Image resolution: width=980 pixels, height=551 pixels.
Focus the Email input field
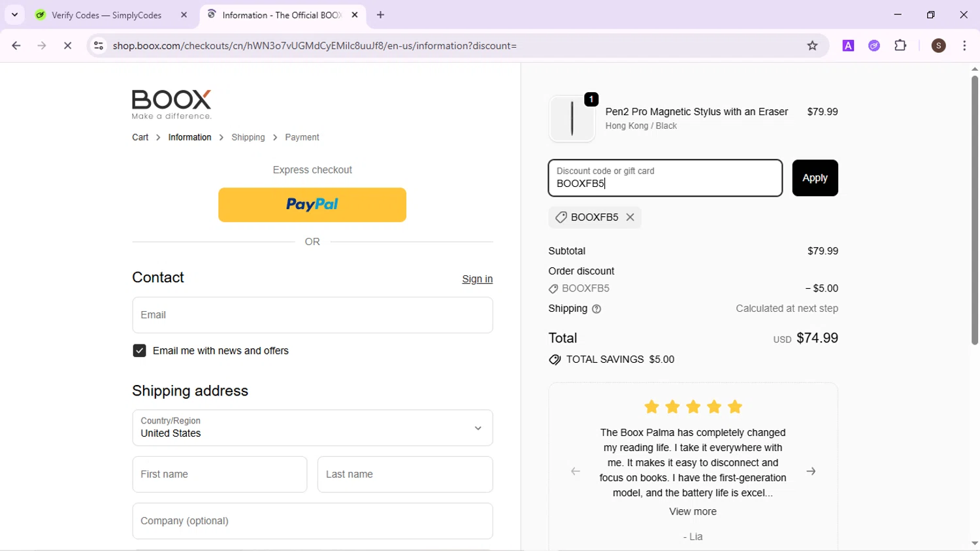[x=312, y=315]
